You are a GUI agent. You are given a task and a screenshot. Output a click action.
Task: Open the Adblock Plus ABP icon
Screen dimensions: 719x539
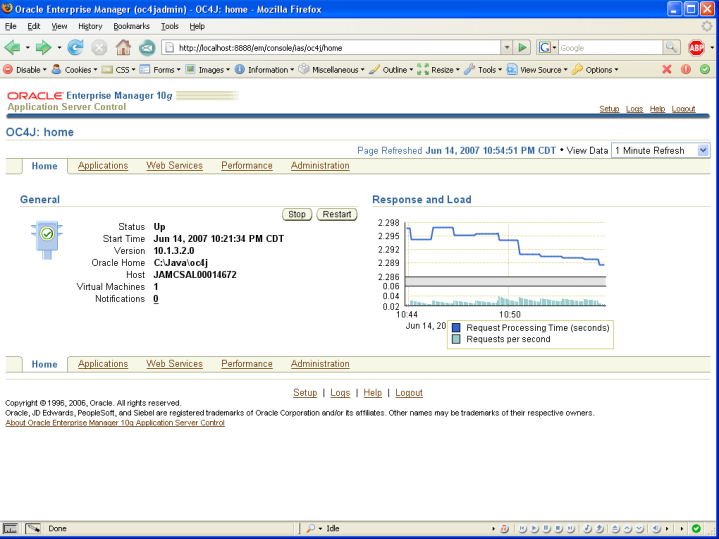click(696, 47)
